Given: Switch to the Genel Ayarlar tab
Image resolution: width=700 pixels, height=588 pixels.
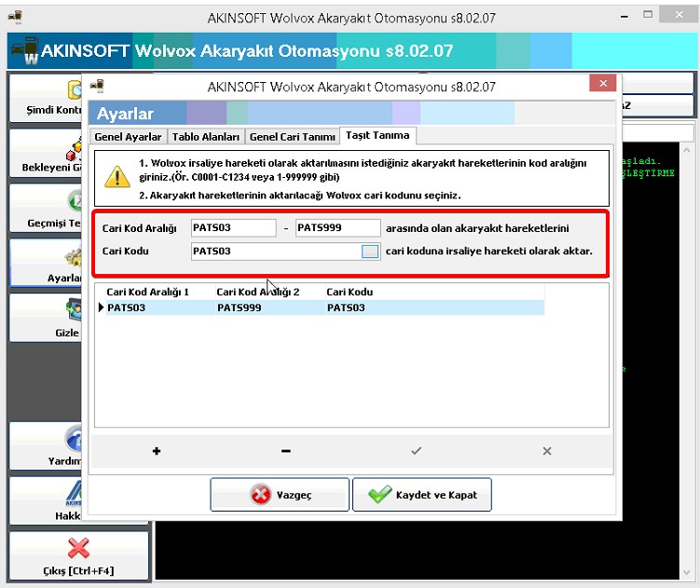Looking at the screenshot, I should [128, 137].
